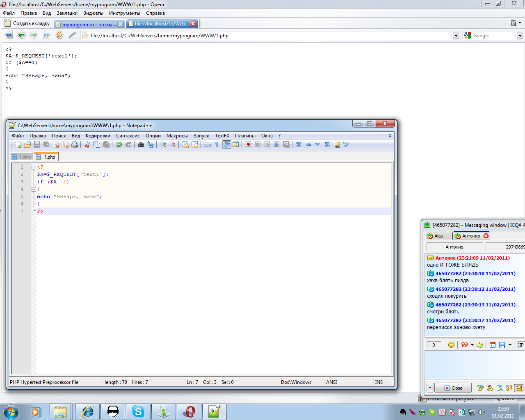Image resolution: width=525 pixels, height=420 pixels.
Task: Click the spell check ABC icon
Action: coord(346,144)
